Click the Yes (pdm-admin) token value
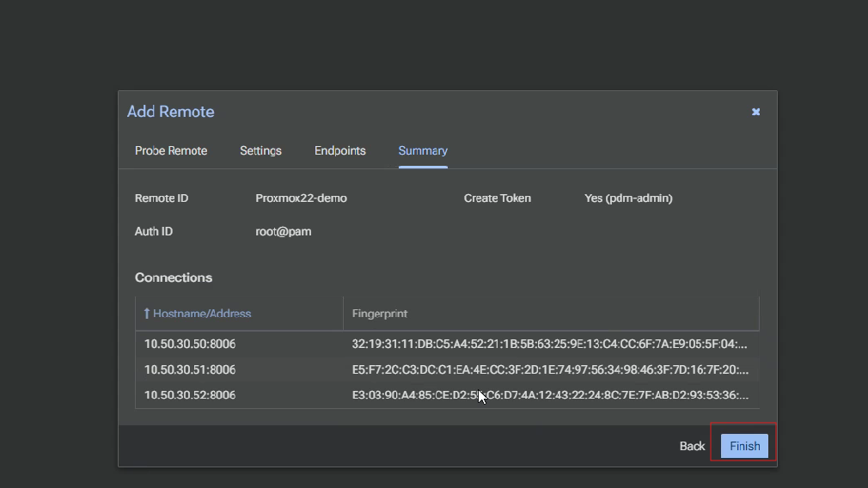 (628, 198)
